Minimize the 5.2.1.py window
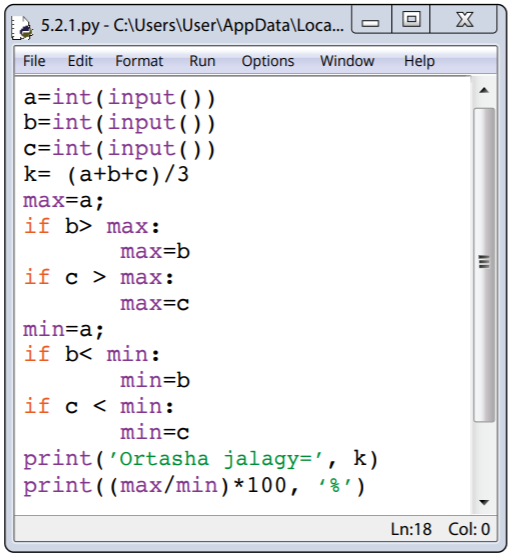Image resolution: width=510 pixels, height=557 pixels. tap(371, 20)
